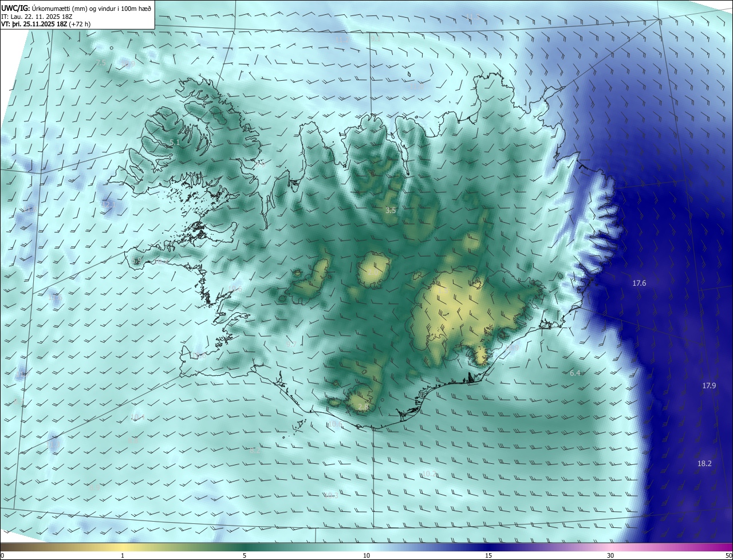Click the map value 6.4 off southeast coast
Viewport: 733px width, 560px height.
coord(575,373)
